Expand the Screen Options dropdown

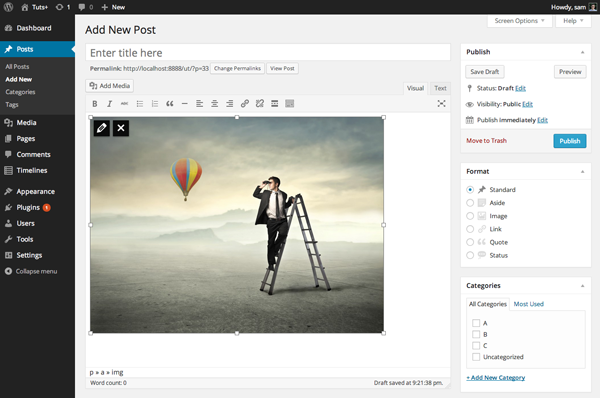[x=520, y=21]
